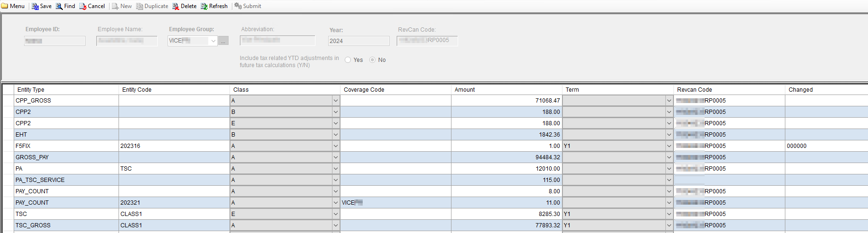Viewport: 868px width, 233px height.
Task: Click amount 71068.47
Action: click(548, 101)
